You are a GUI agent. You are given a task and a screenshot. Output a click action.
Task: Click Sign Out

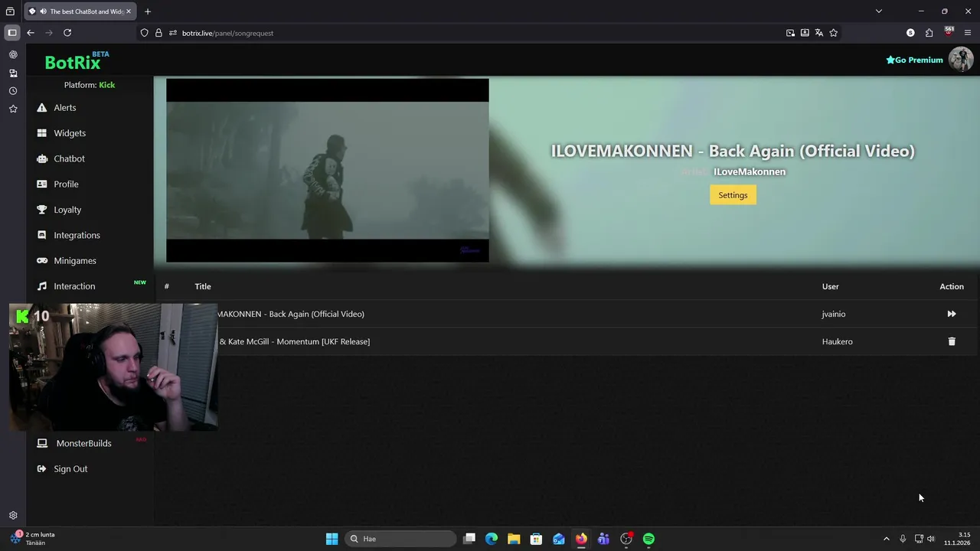point(70,469)
